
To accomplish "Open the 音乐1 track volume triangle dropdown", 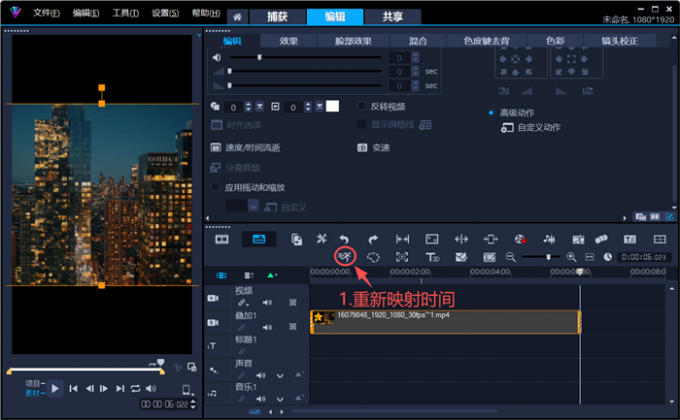I will click(299, 397).
